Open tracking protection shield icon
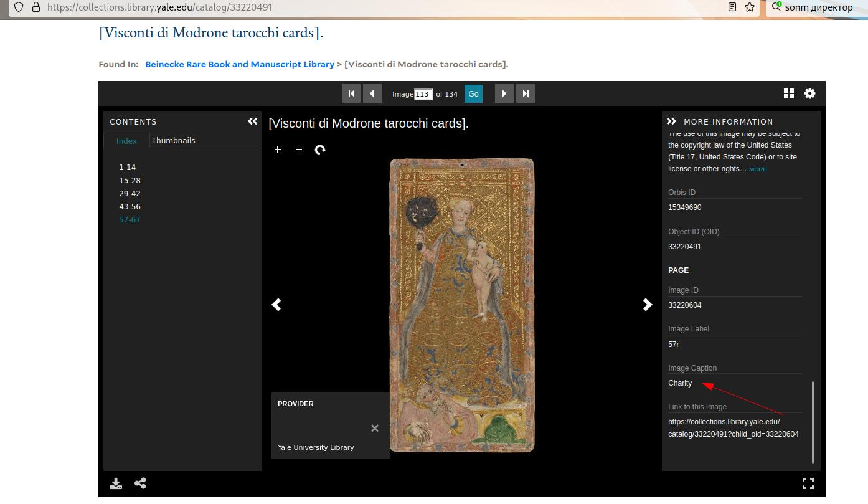This screenshot has width=868, height=504. point(19,7)
